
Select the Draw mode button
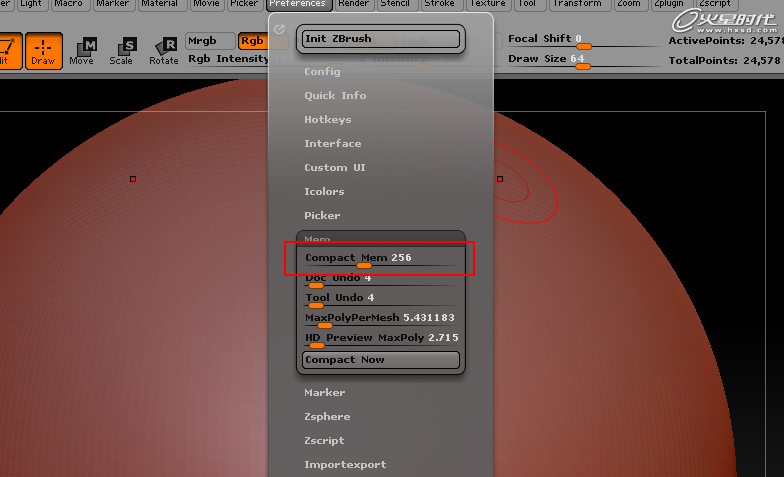(44, 50)
